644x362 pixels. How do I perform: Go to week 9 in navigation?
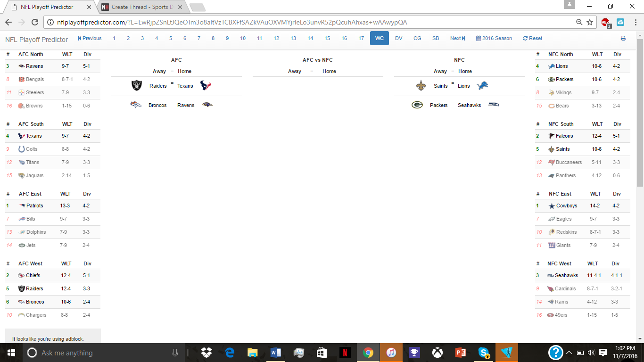(227, 38)
